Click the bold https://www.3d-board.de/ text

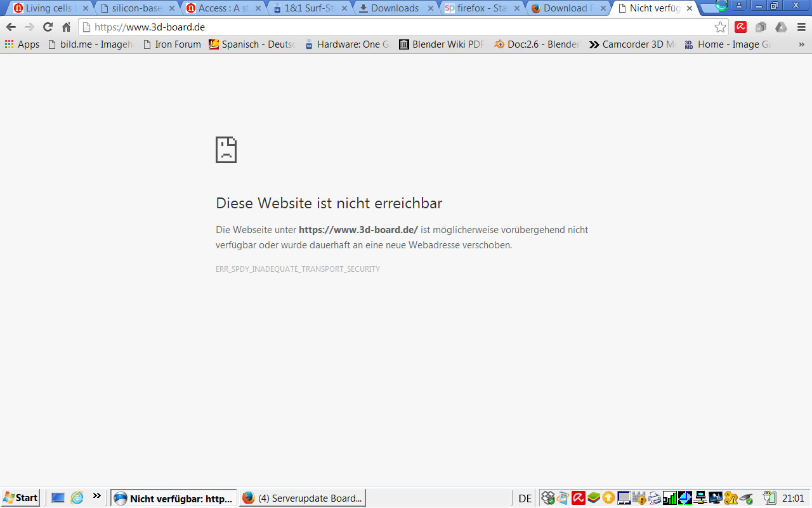358,230
